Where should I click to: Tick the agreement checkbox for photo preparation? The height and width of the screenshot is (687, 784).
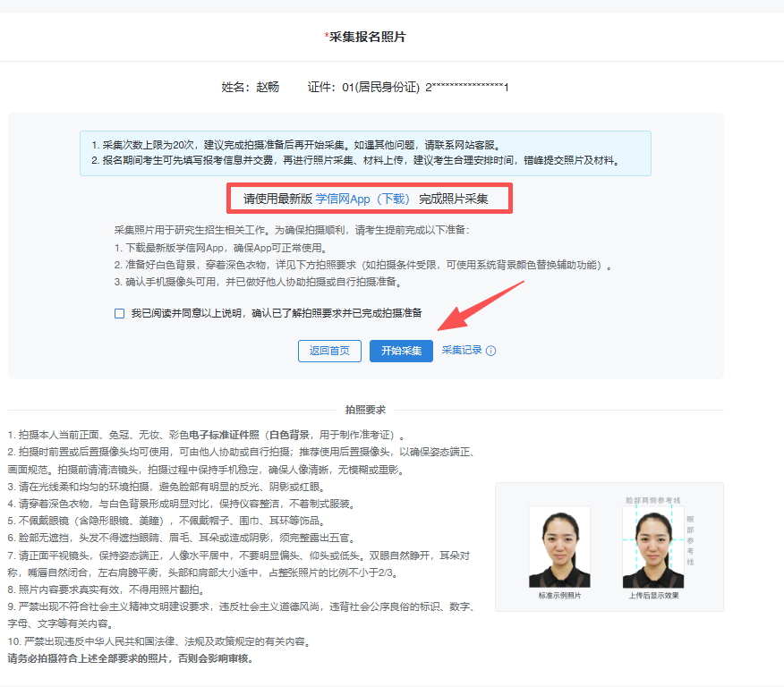coord(120,313)
